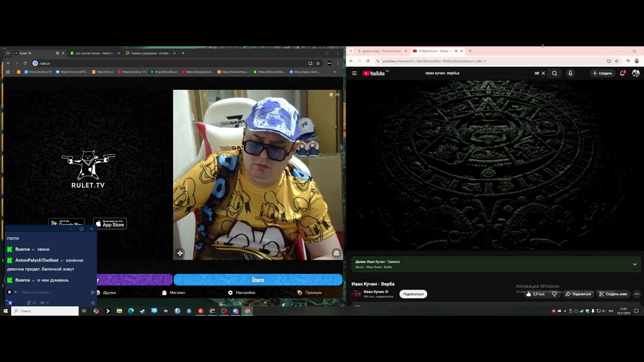Image resolution: width=644 pixels, height=362 pixels.
Task: Open the vk.com bookmark
Action: click(72, 72)
